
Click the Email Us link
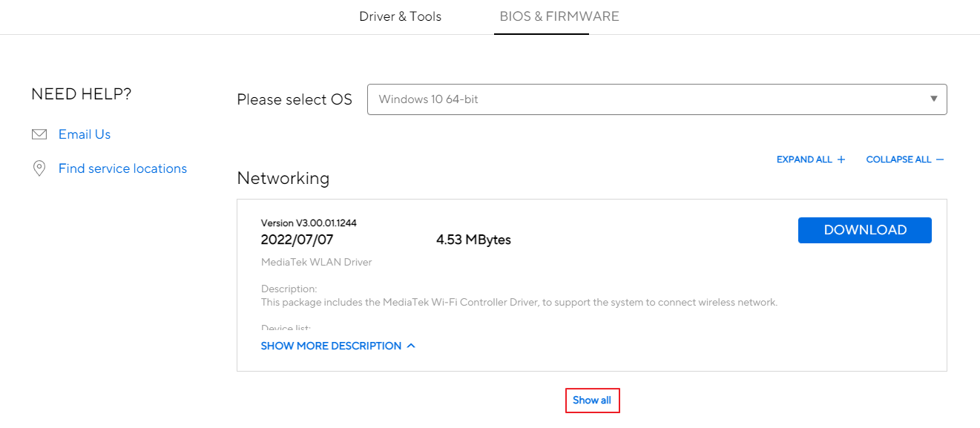85,134
